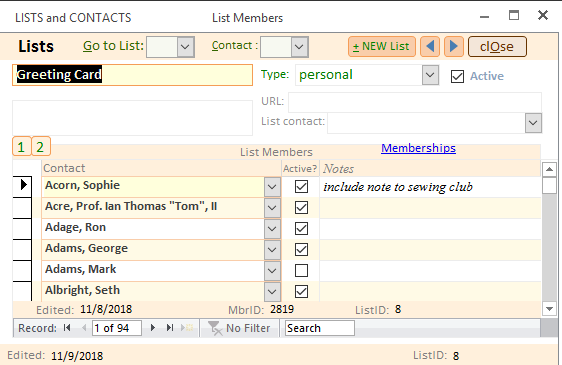Uncheck Active for Albright, Seth
The image size is (562, 365).
[x=301, y=291]
